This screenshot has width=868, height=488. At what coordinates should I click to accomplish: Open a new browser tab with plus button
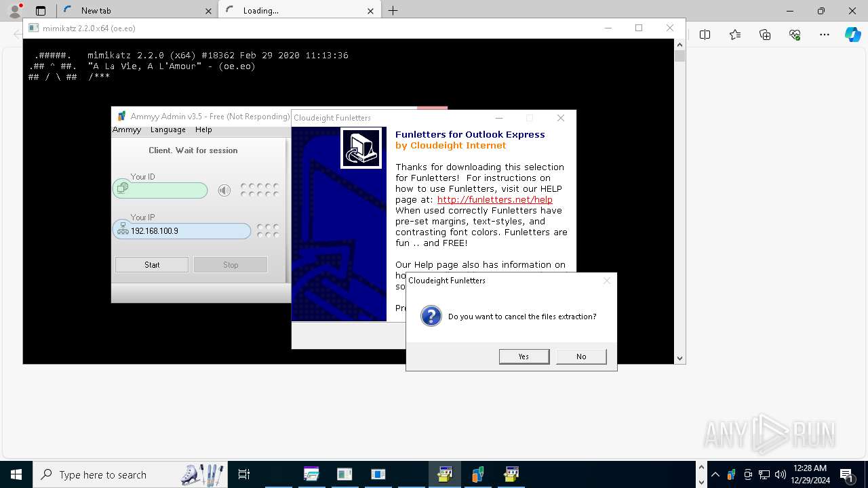point(393,10)
